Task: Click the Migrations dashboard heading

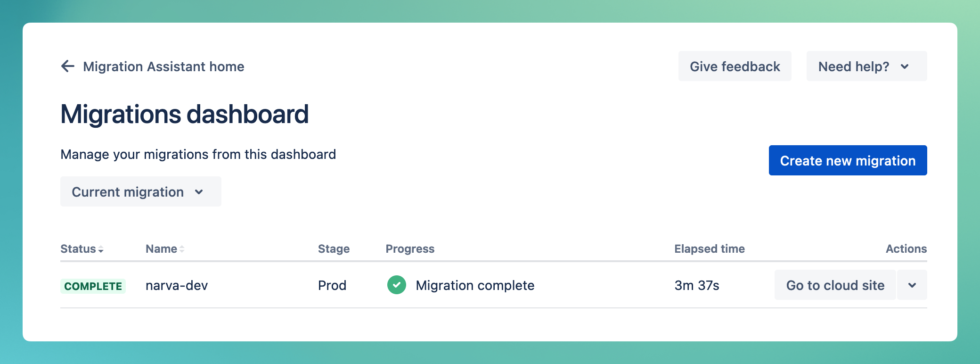Action: (184, 114)
